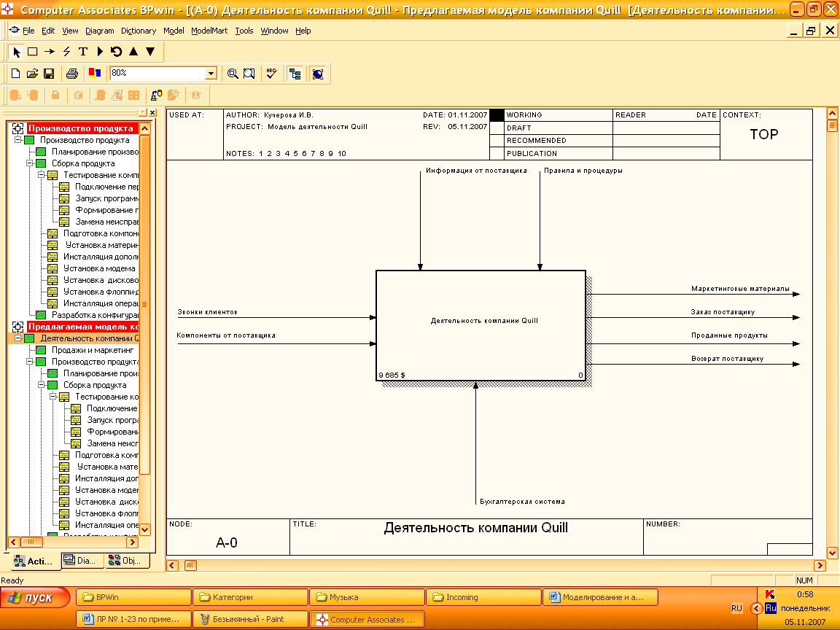This screenshot has height=630, width=840.
Task: Click the Kaspersky tray icon
Action: pyautogui.click(x=770, y=594)
